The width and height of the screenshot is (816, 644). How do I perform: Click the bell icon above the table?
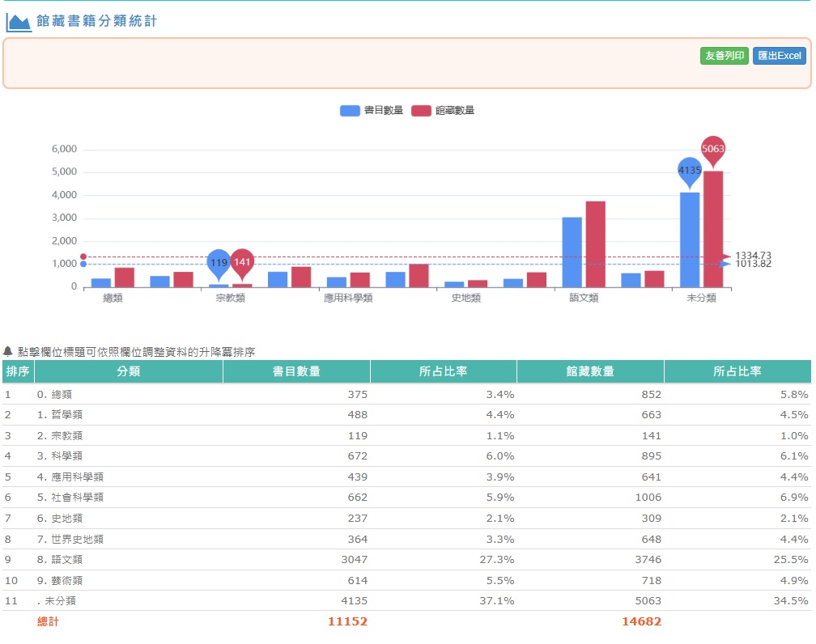pyautogui.click(x=8, y=352)
